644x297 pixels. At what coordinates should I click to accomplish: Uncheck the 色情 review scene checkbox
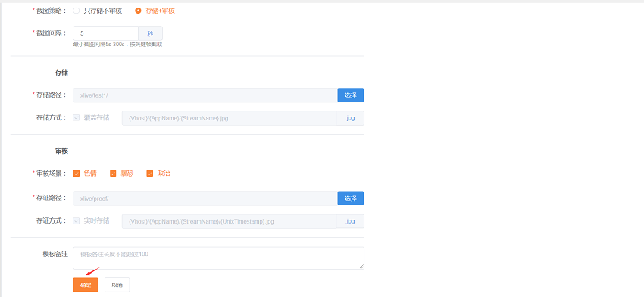coord(76,174)
